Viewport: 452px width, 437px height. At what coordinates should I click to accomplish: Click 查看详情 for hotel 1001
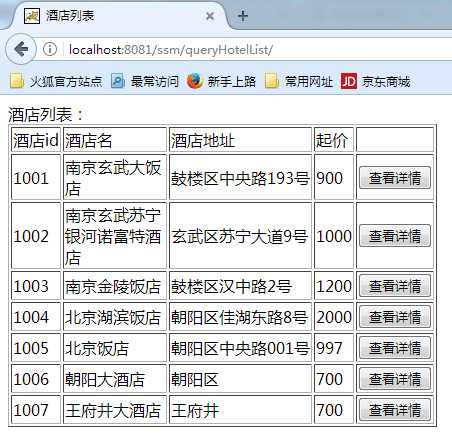[x=395, y=178]
